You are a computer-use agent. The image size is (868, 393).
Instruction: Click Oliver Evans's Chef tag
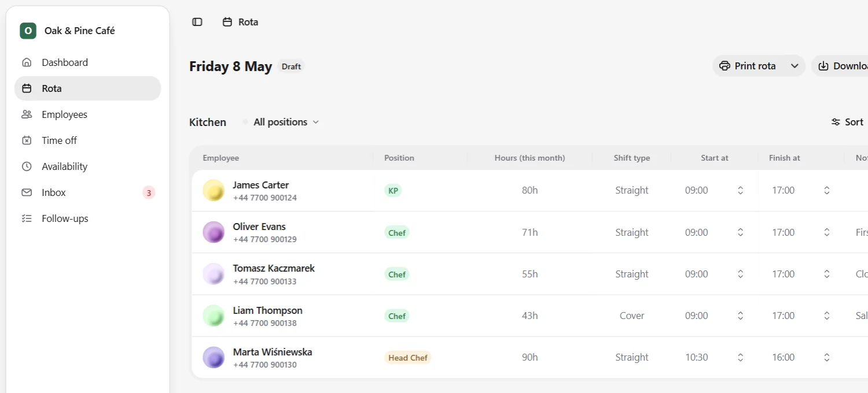pyautogui.click(x=397, y=232)
